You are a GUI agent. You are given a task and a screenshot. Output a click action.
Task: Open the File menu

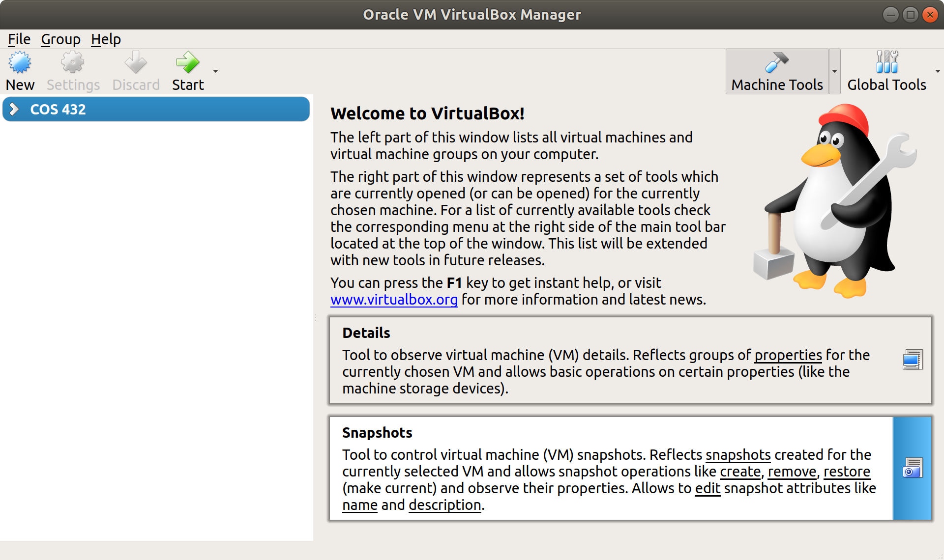coord(19,39)
